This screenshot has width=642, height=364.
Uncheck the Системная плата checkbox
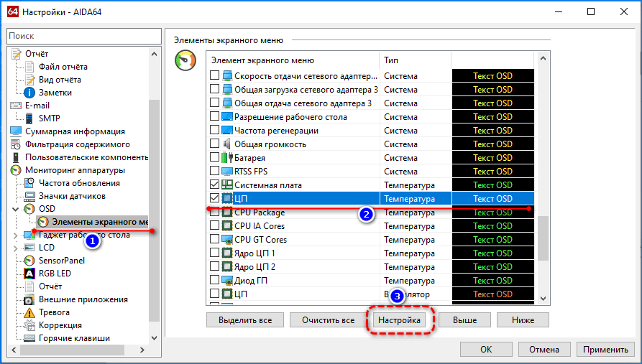[214, 185]
